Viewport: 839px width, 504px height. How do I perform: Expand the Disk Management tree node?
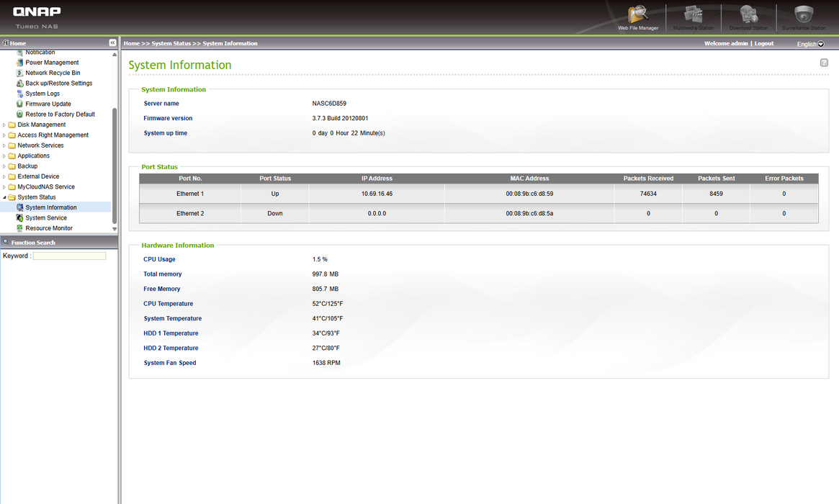[x=4, y=125]
